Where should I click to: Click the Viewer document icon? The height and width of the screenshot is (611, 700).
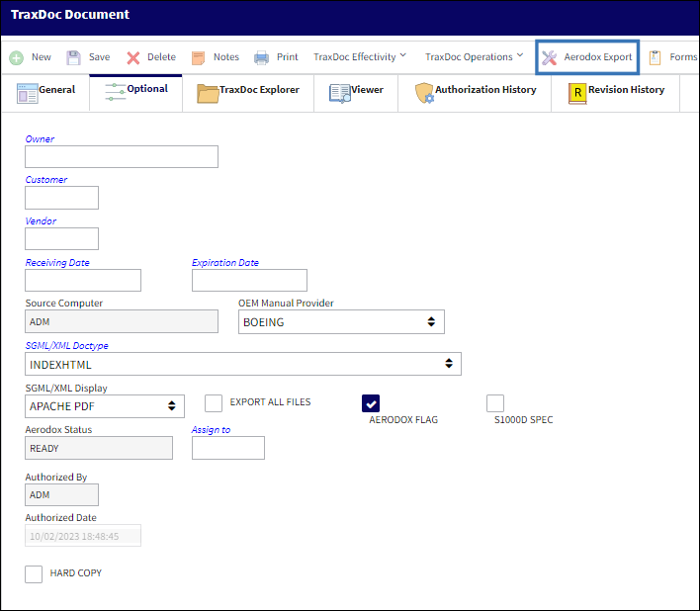pyautogui.click(x=340, y=93)
